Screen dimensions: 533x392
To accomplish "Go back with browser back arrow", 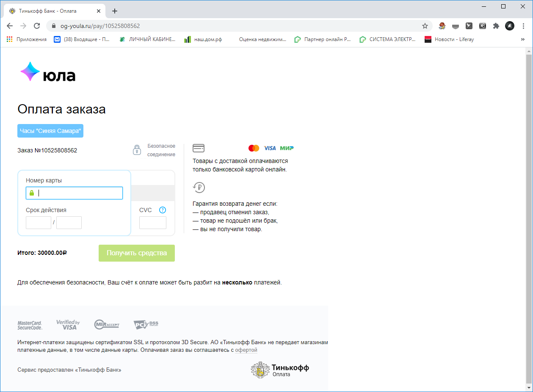I will pyautogui.click(x=10, y=26).
